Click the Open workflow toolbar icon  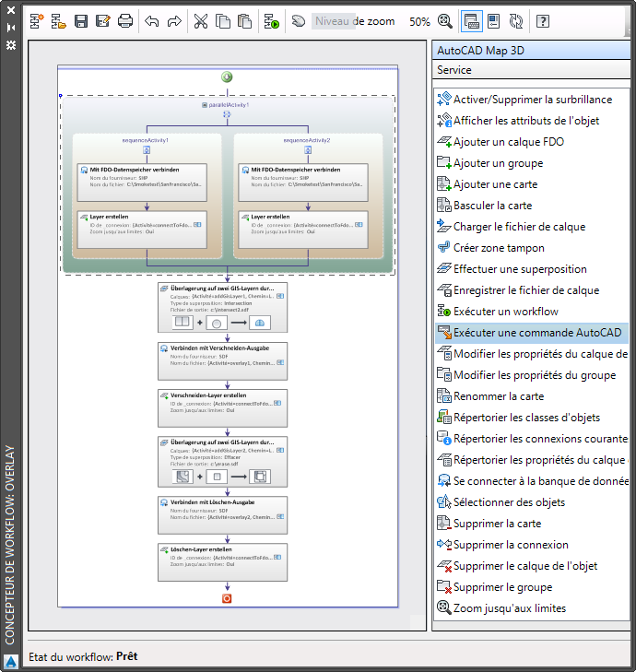[x=59, y=21]
